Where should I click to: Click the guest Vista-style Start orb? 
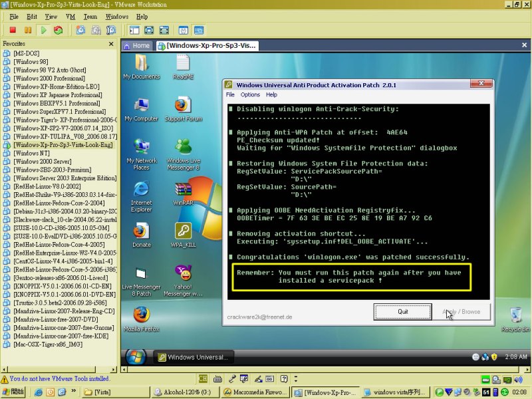(136, 356)
